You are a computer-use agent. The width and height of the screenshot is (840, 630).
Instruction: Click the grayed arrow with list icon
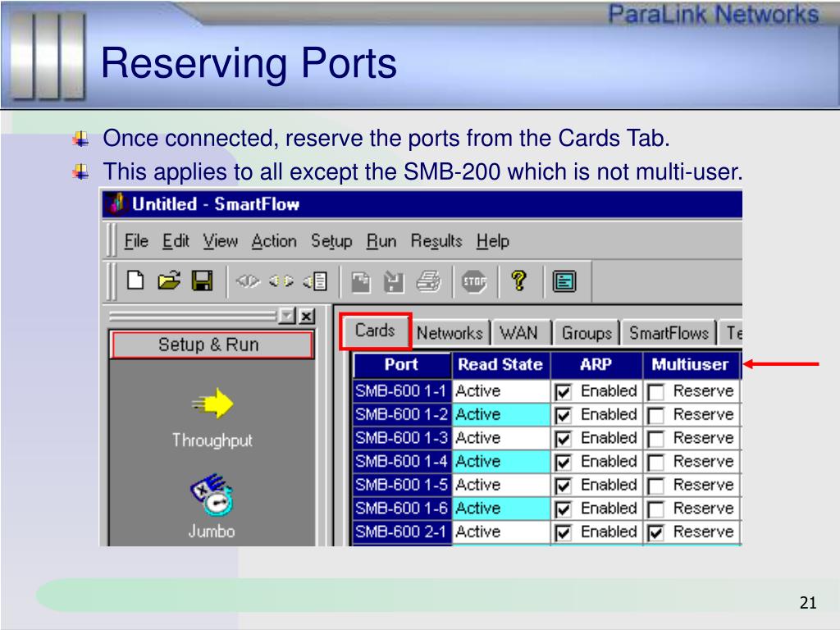pyautogui.click(x=315, y=281)
